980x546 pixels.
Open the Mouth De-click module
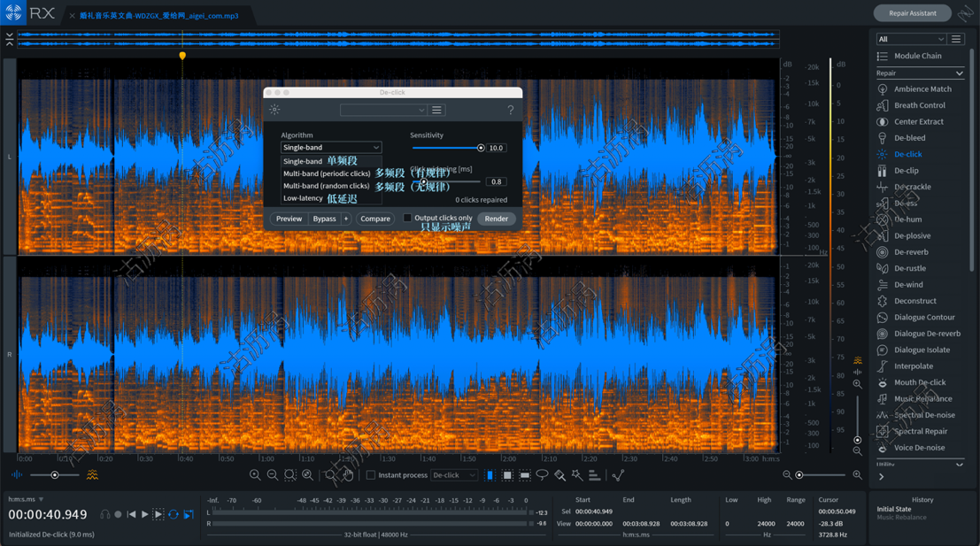[x=919, y=382]
